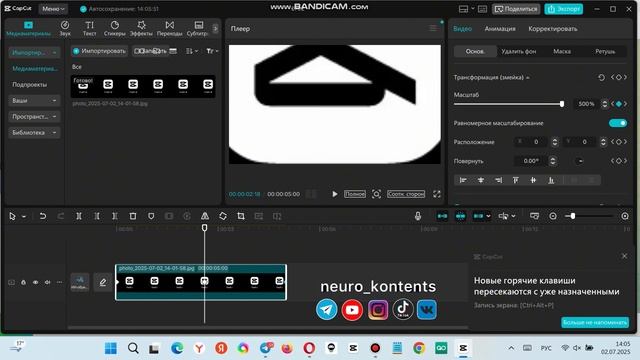This screenshot has height=360, width=640.
Task: Start voice recording with microphone icon
Action: tap(418, 216)
